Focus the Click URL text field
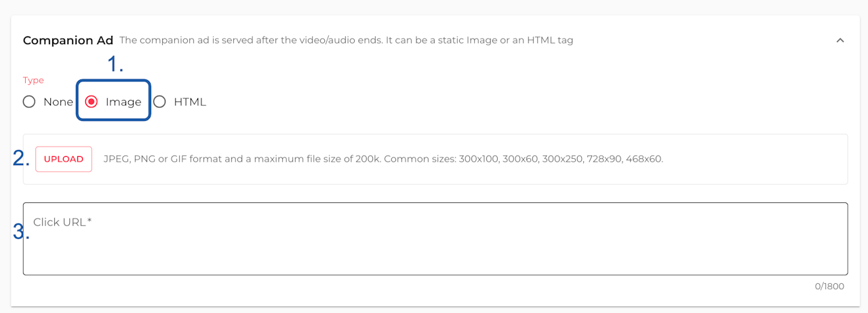The image size is (868, 313). click(x=435, y=244)
